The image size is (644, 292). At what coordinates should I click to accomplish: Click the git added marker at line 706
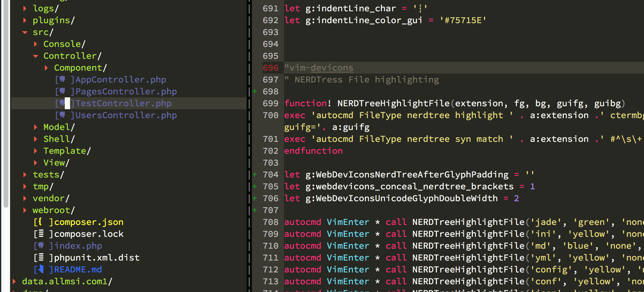click(255, 198)
